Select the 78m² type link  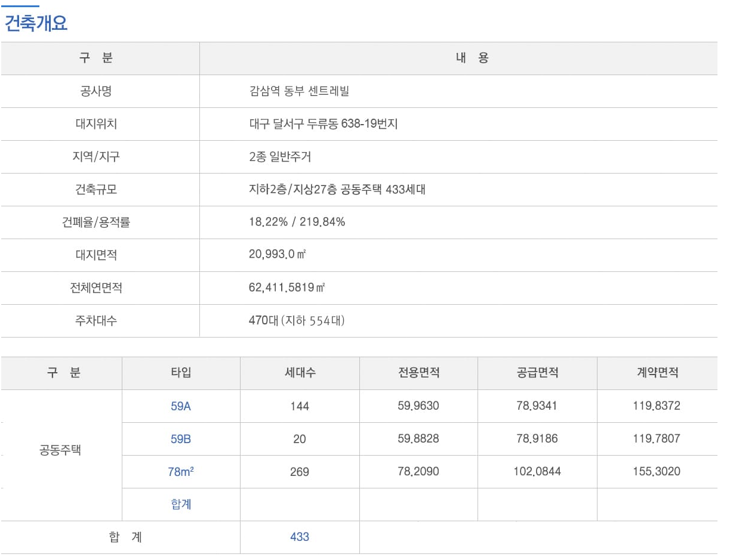(x=180, y=472)
